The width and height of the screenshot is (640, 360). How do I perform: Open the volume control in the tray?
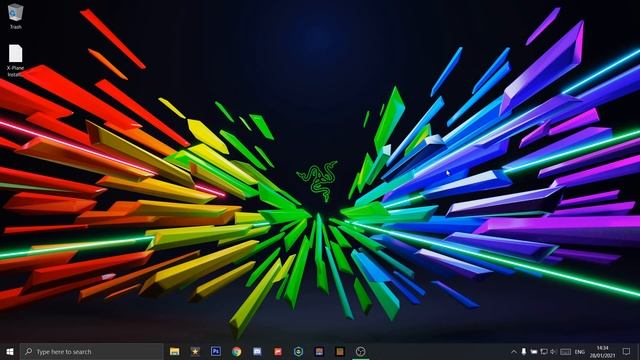pos(553,351)
